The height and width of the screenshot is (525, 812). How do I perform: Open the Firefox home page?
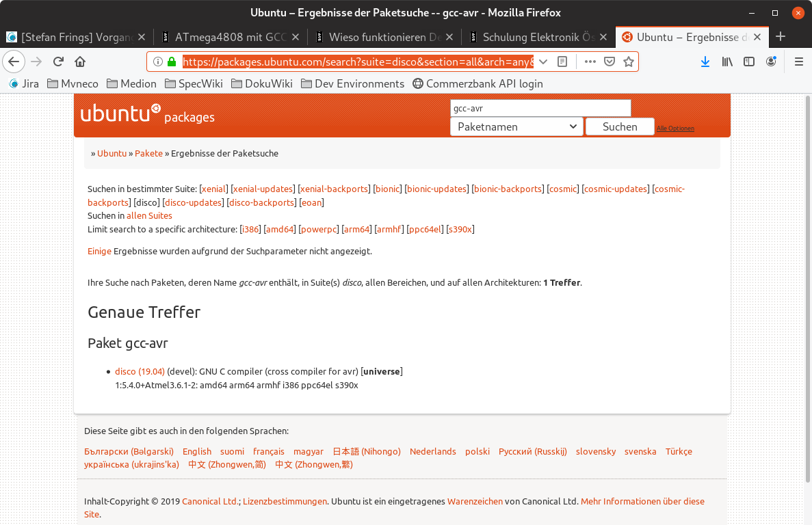click(80, 62)
